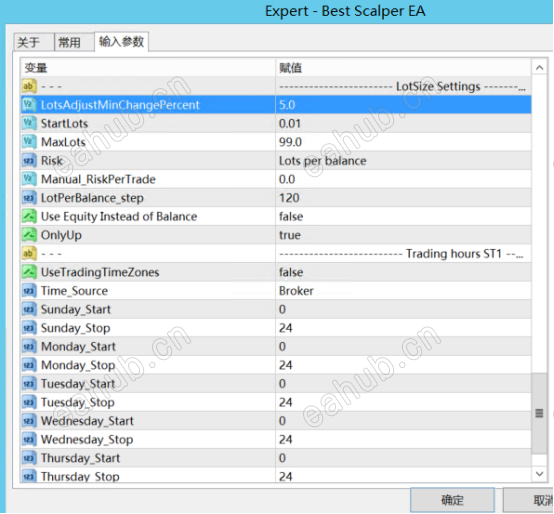Screen dimensions: 554x514
Task: Click the icon beside LotPerBalance_step
Action: 29,198
